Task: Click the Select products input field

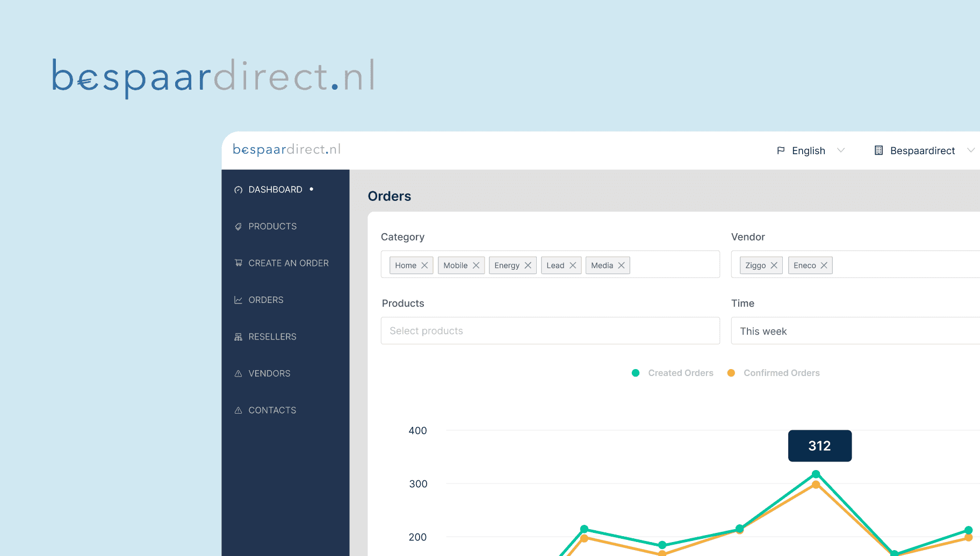Action: point(550,331)
